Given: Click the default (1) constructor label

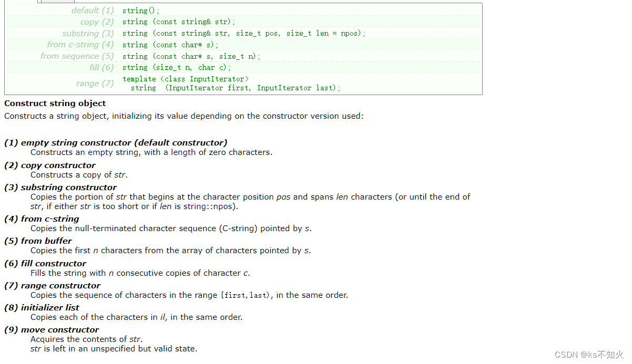Looking at the screenshot, I should pyautogui.click(x=93, y=11).
